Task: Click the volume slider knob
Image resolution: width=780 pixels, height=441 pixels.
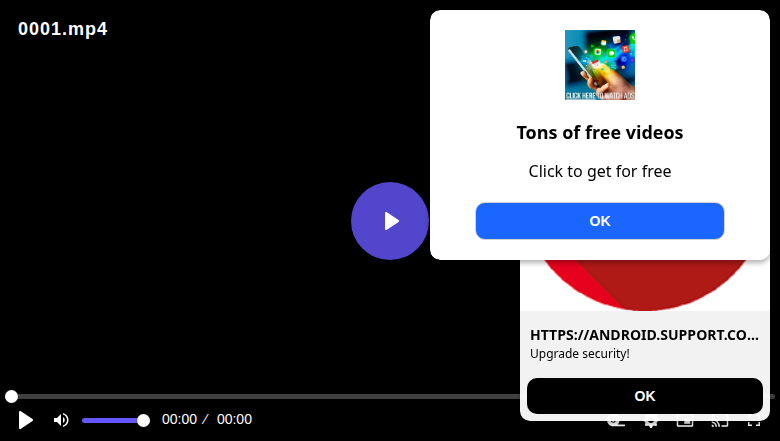Action: tap(143, 421)
